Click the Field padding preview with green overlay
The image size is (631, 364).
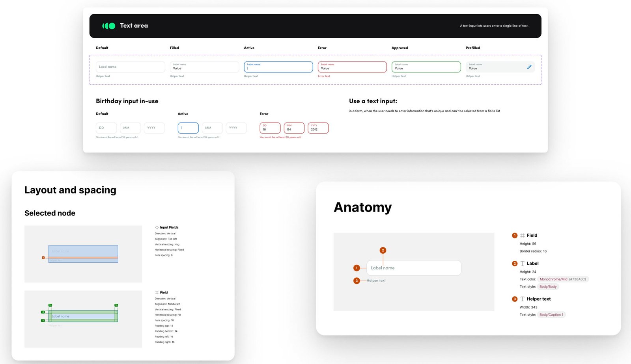pos(83,319)
